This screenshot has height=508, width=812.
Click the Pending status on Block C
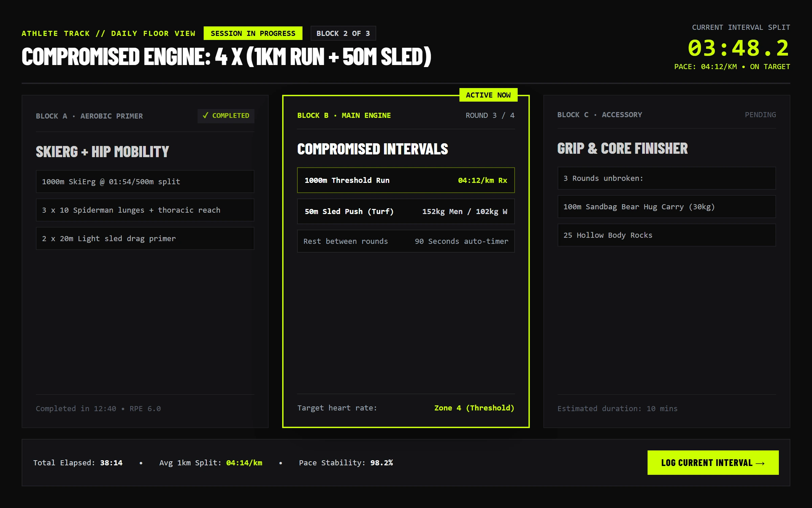pos(760,115)
